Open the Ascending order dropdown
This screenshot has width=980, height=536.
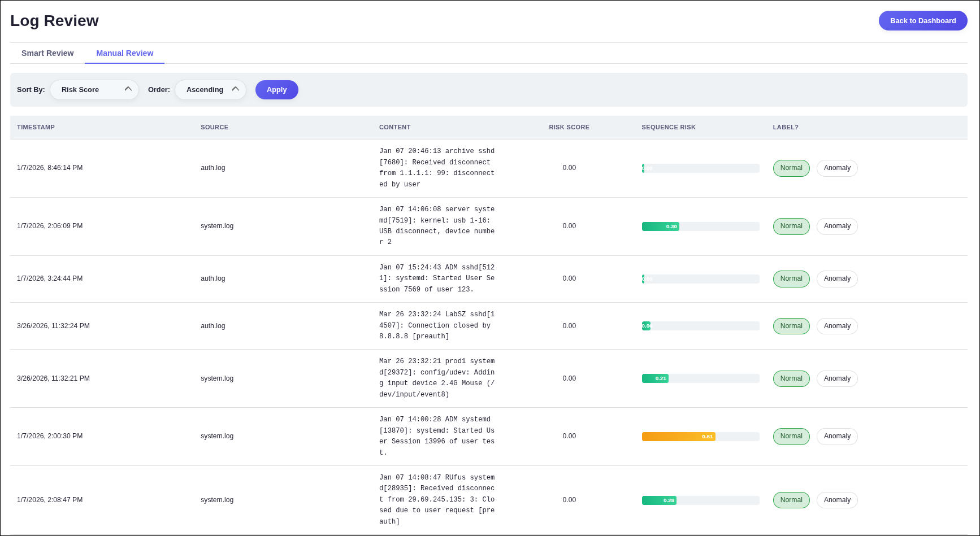210,90
